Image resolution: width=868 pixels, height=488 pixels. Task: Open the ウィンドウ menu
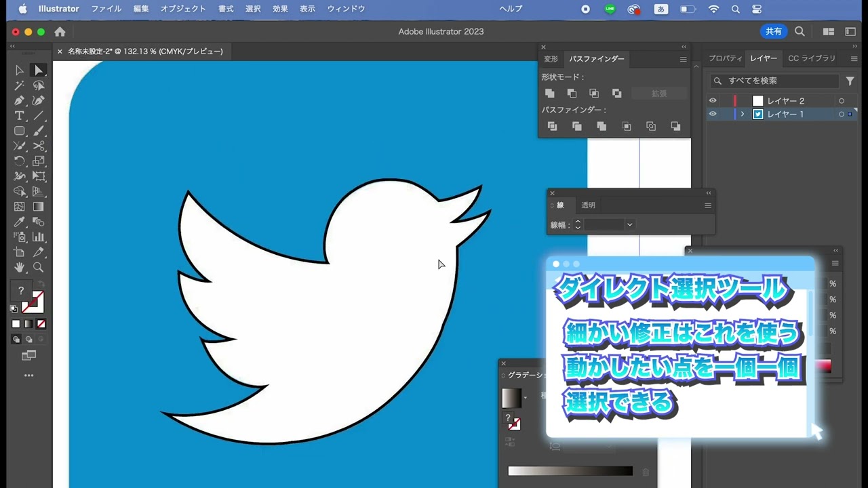pos(346,9)
